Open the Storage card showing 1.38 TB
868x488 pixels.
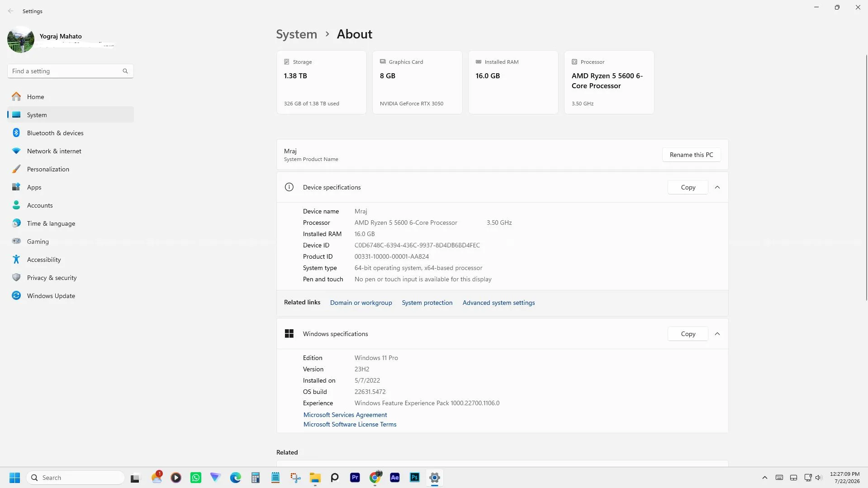(x=322, y=82)
